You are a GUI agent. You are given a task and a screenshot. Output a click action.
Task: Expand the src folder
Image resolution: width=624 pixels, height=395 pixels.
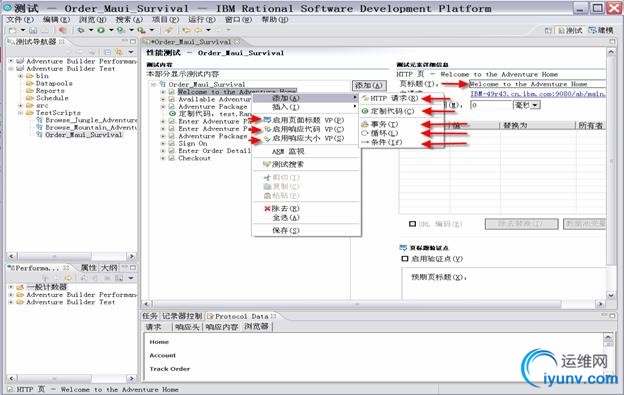tap(20, 105)
